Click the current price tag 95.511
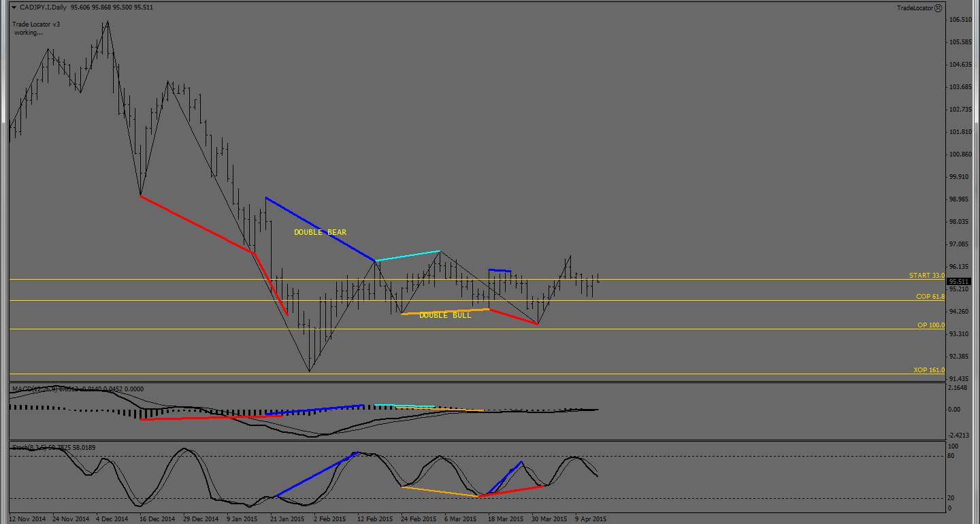Image resolution: width=980 pixels, height=524 pixels. coord(959,282)
